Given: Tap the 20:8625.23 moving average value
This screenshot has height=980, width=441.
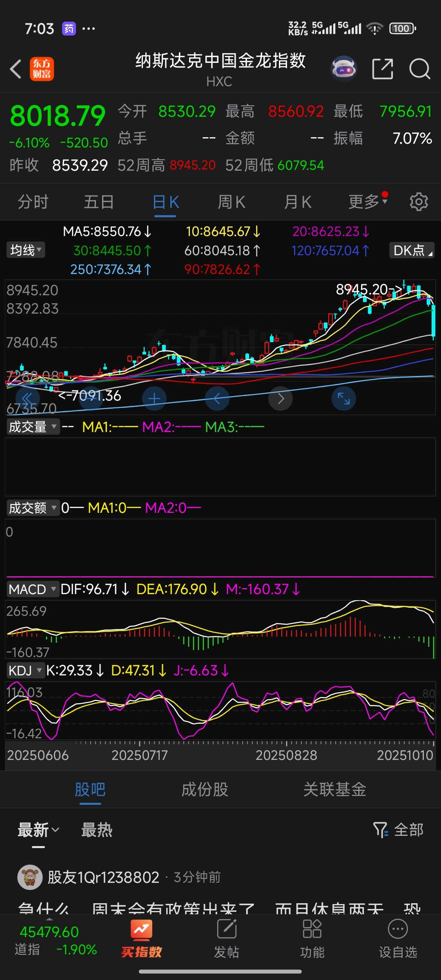Looking at the screenshot, I should 331,232.
